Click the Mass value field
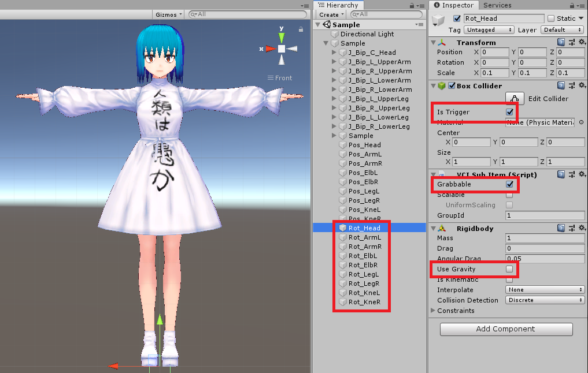 point(545,238)
